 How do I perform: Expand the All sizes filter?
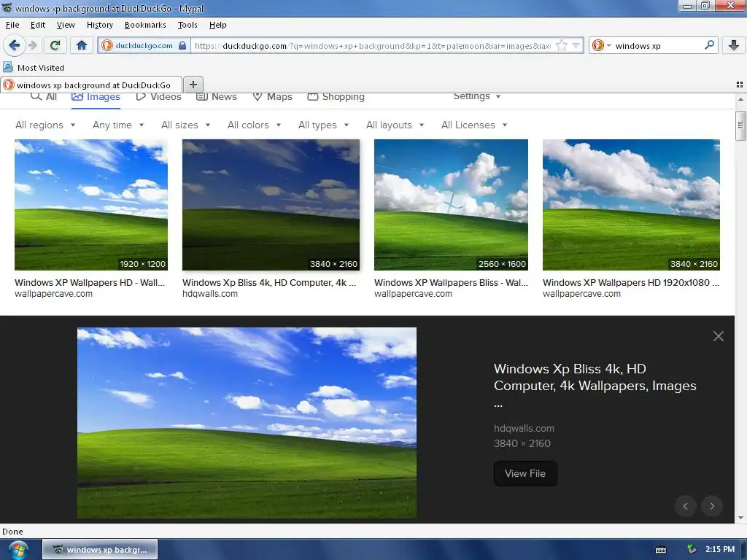186,125
